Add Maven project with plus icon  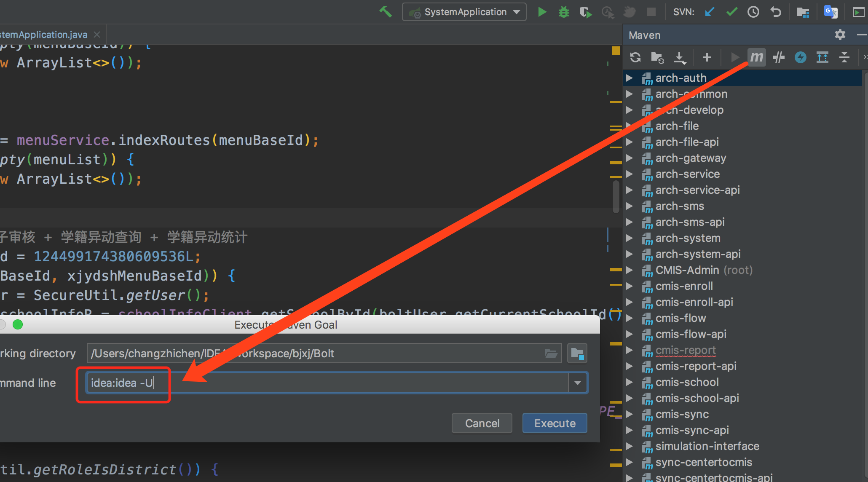coord(707,57)
